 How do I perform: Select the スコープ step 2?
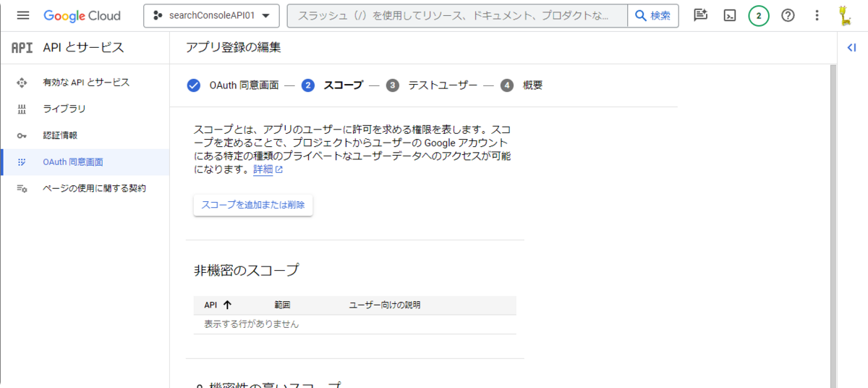click(344, 85)
